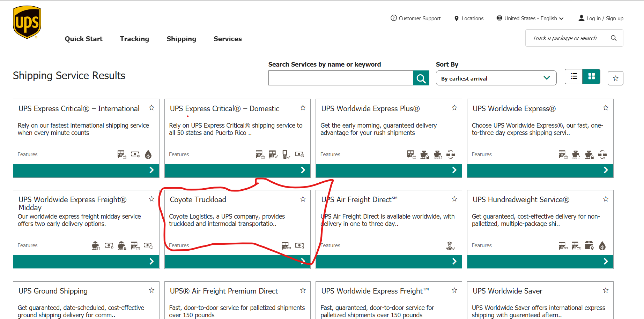Favorite Worldwide Express Freight Midday card

pyautogui.click(x=151, y=199)
